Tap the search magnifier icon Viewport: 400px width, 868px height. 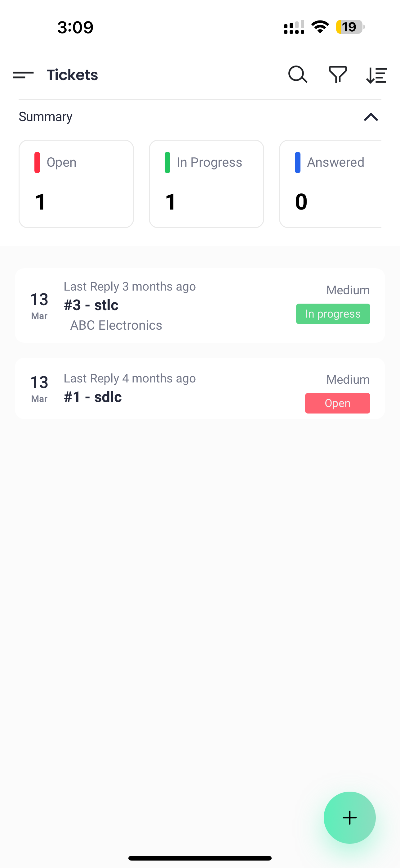(x=298, y=75)
